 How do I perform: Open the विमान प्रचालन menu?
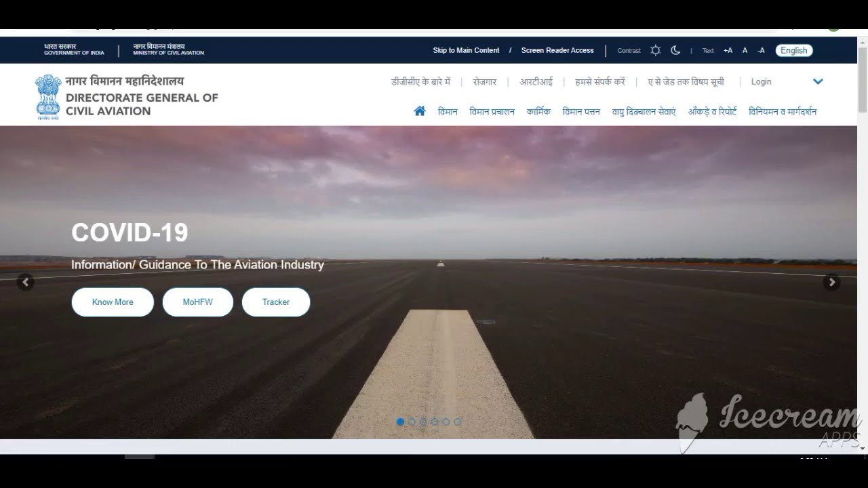[x=492, y=112]
